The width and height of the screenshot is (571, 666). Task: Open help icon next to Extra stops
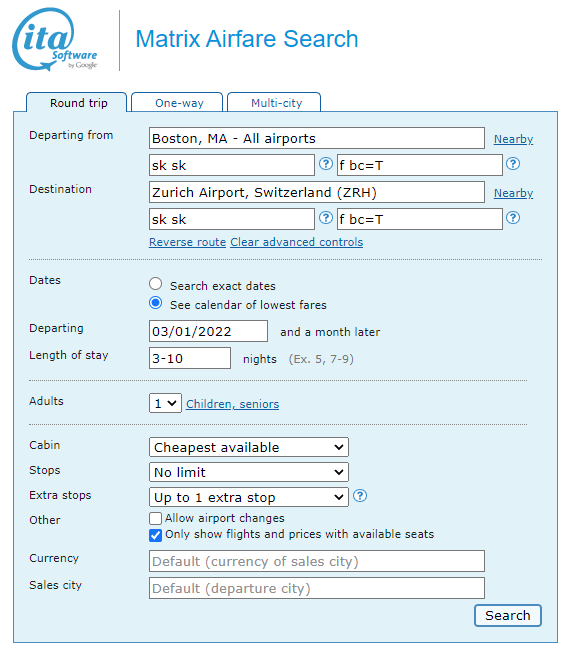(x=360, y=496)
